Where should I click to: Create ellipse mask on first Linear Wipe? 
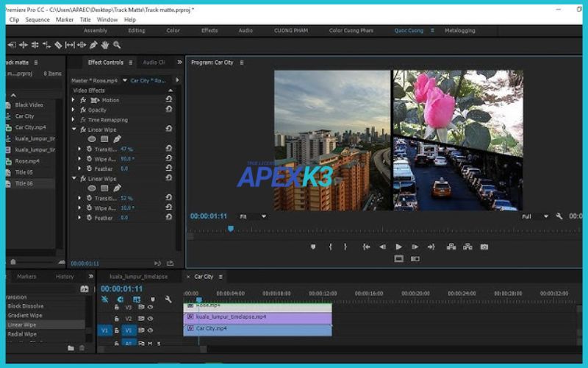point(92,139)
